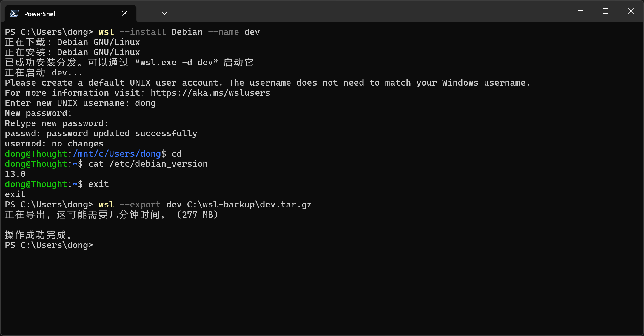Screen dimensions: 644x336
Task: Click the PowerShell icon on the tab
Action: point(15,13)
